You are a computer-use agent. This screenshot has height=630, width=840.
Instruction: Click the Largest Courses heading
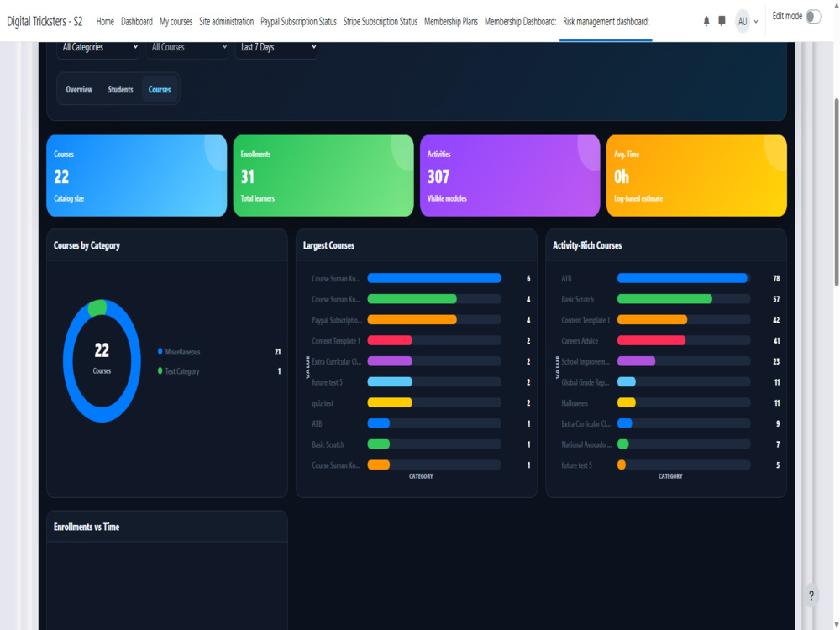(x=329, y=245)
